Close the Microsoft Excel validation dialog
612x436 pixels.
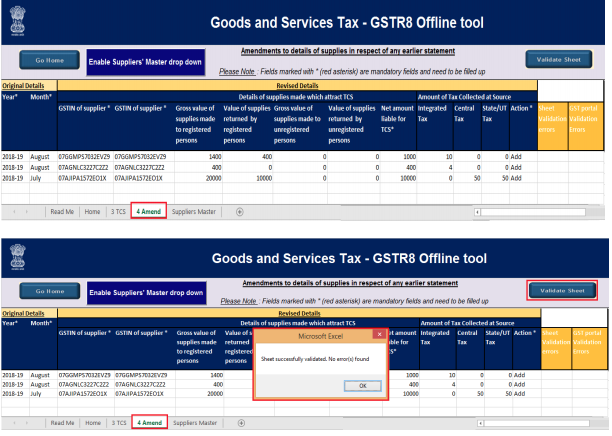pyautogui.click(x=379, y=335)
